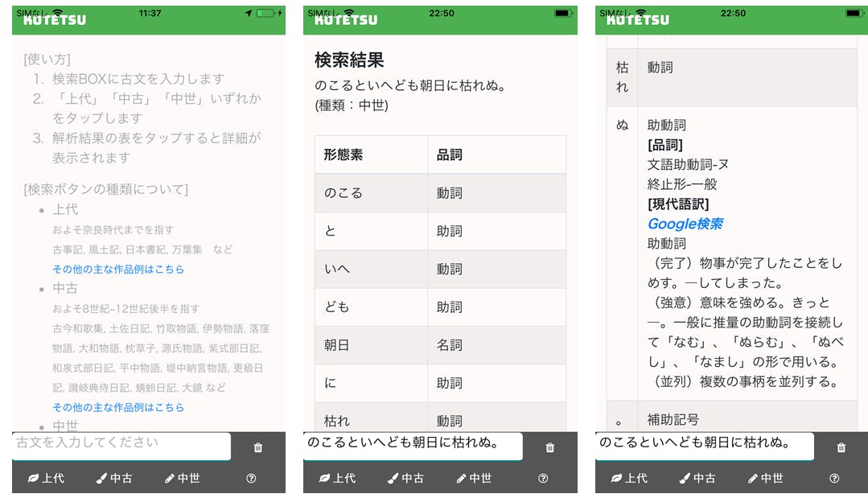Open other works link under 中古 section
This screenshot has height=498, width=868.
pos(118,407)
